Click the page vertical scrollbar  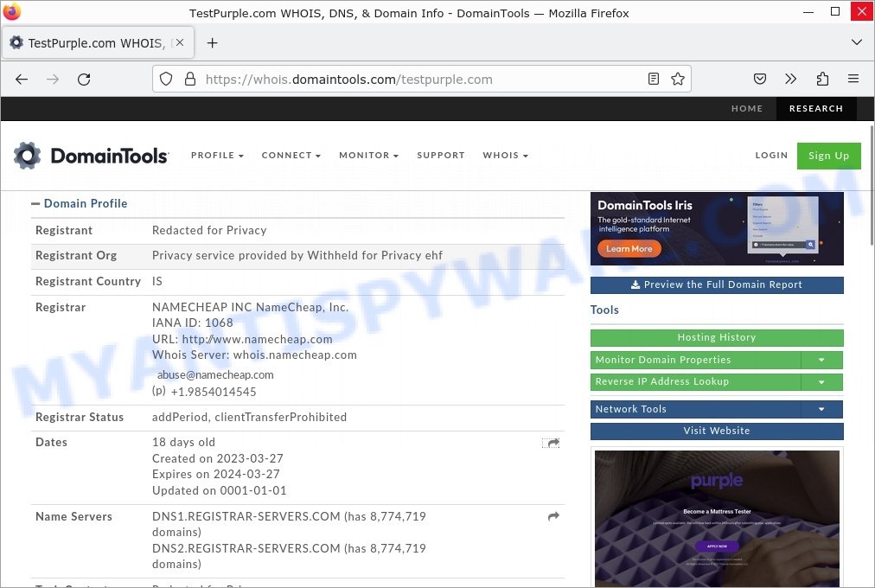[871, 184]
